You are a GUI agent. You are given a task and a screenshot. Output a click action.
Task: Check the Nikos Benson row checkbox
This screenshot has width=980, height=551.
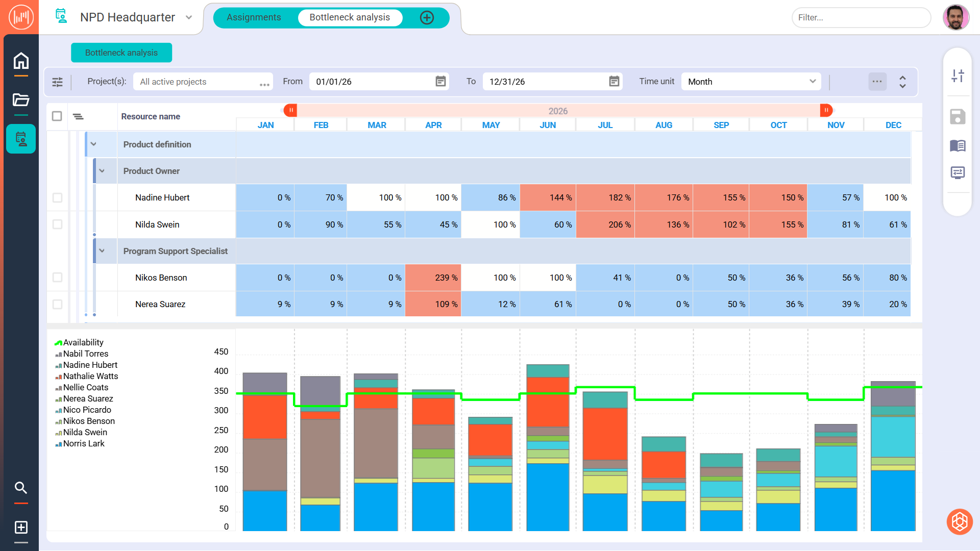click(x=57, y=278)
